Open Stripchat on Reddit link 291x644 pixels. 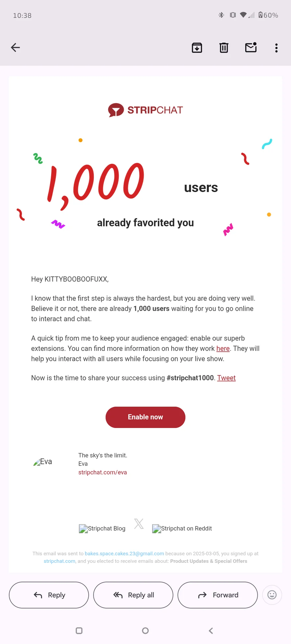click(182, 529)
